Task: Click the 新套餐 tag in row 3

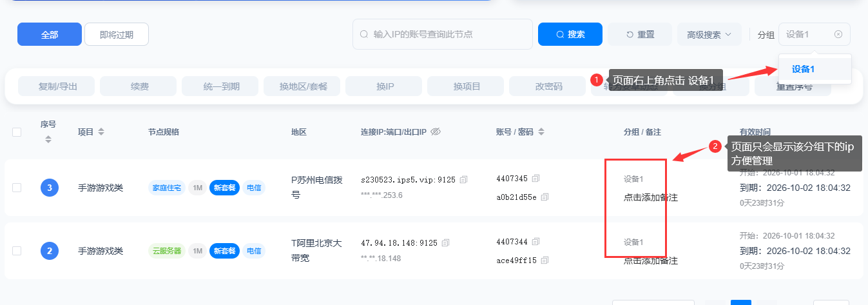Action: point(225,188)
